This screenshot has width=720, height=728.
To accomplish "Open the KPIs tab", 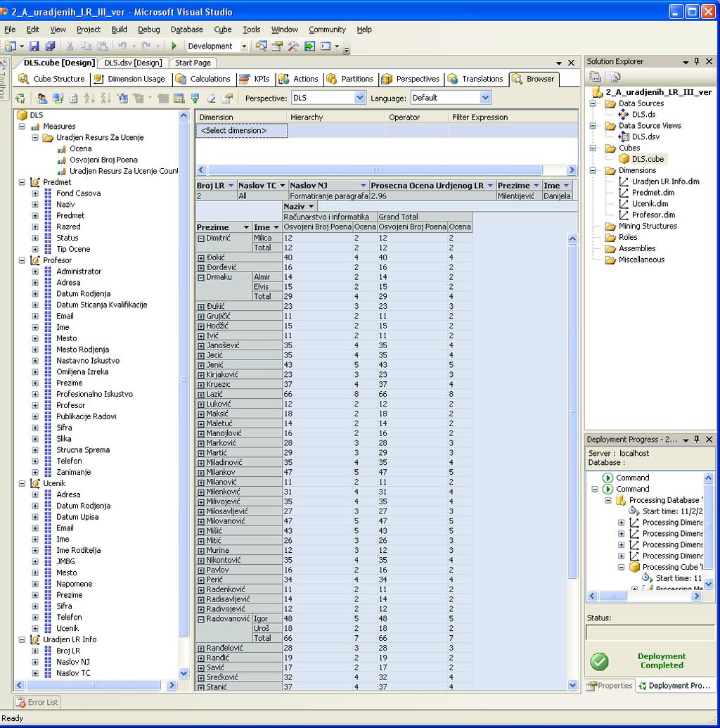I will point(255,79).
